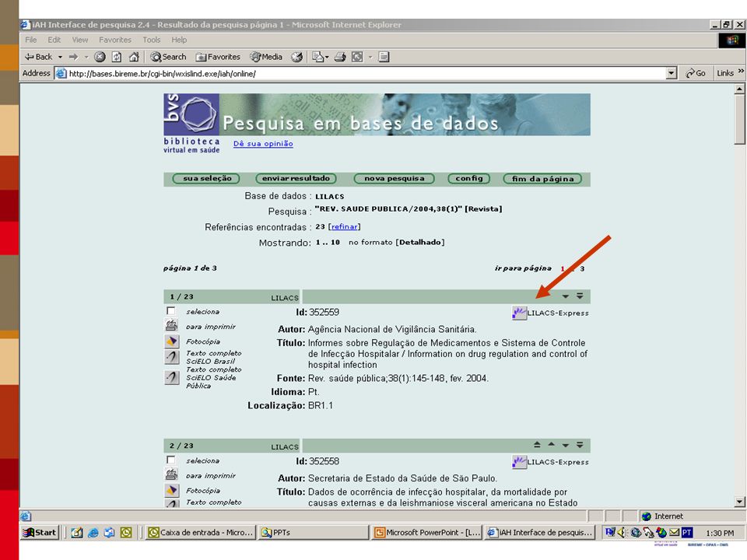The height and width of the screenshot is (560, 747).
Task: Switch to 'Caixa de entrada' taskbar window
Action: [x=201, y=532]
